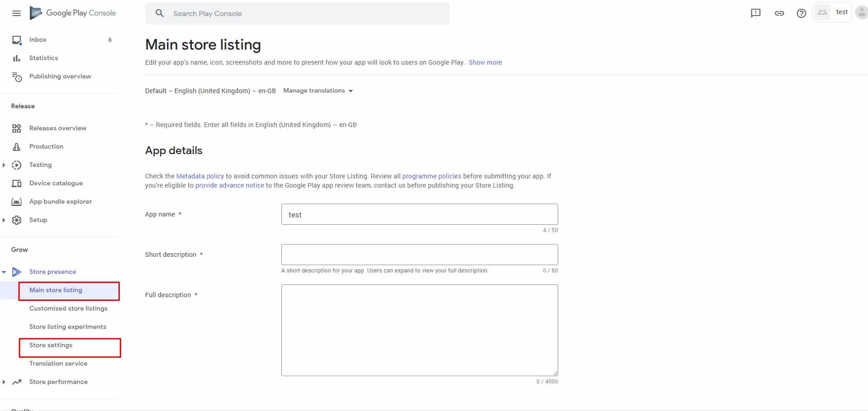
Task: Open Inbox from the sidebar
Action: point(38,40)
